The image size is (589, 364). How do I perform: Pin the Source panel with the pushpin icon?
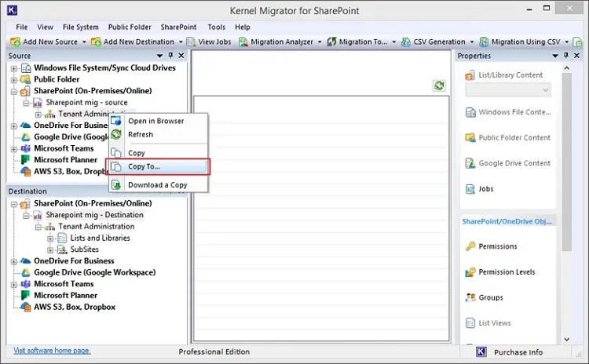tap(170, 56)
